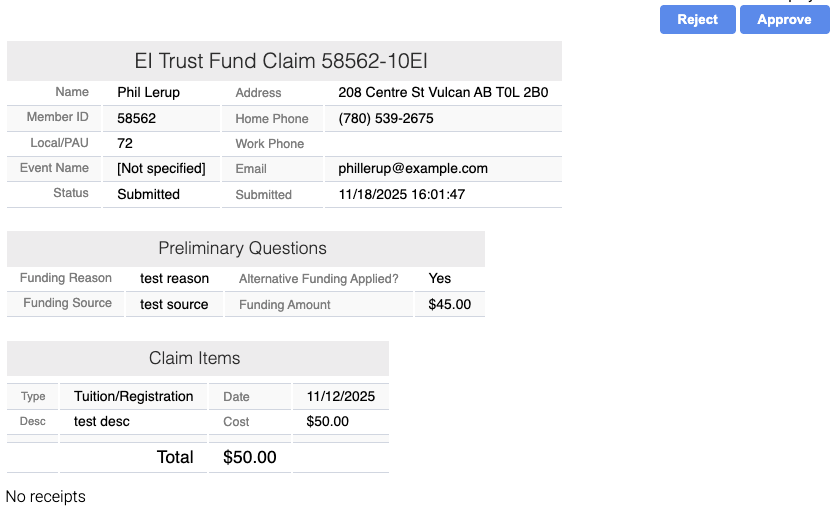The height and width of the screenshot is (520, 834).
Task: Select the Local/PAU value 72
Action: pyautogui.click(x=125, y=143)
